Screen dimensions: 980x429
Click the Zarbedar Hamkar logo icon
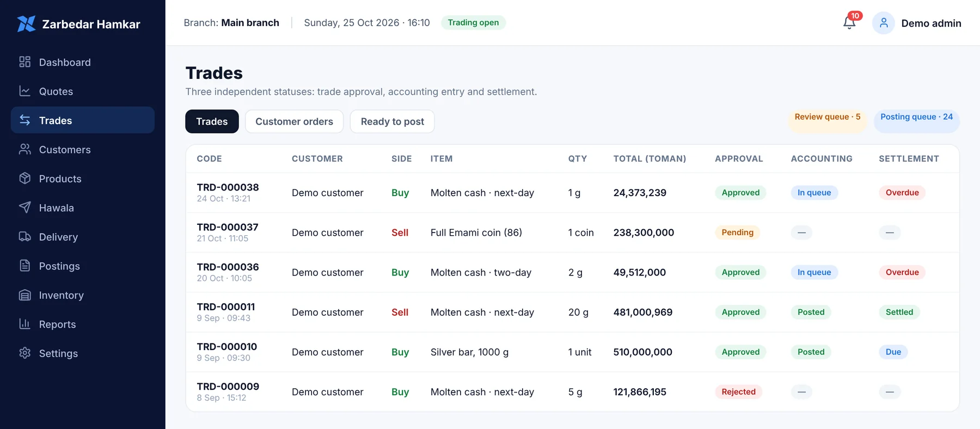point(26,24)
